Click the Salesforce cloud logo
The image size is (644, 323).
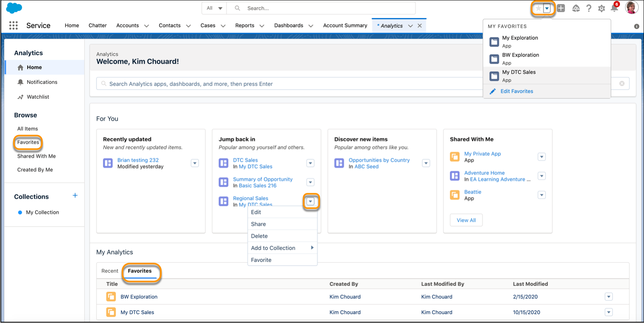pos(14,8)
